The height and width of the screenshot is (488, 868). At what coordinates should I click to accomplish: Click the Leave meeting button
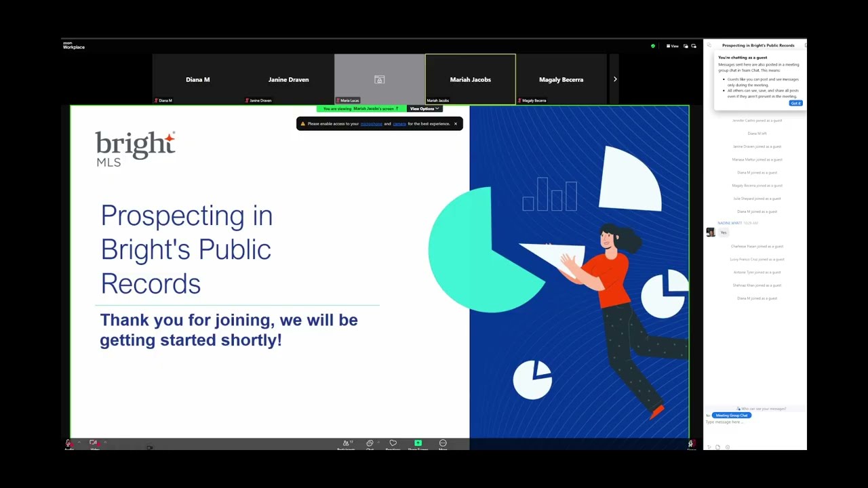(691, 444)
